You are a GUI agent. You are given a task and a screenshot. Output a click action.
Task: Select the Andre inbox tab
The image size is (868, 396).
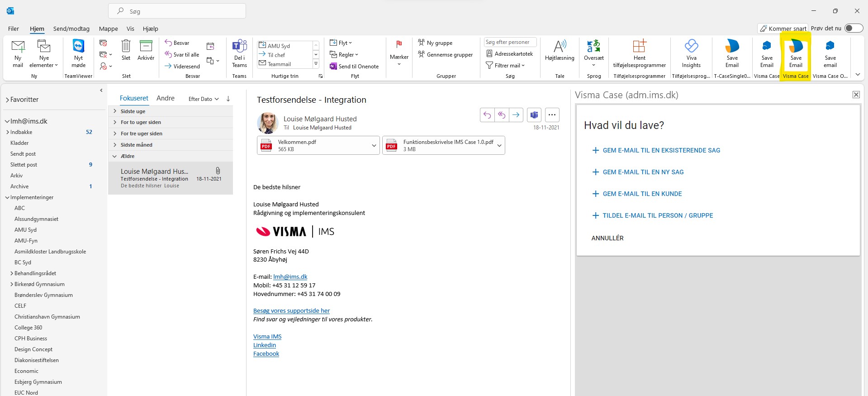pyautogui.click(x=166, y=98)
